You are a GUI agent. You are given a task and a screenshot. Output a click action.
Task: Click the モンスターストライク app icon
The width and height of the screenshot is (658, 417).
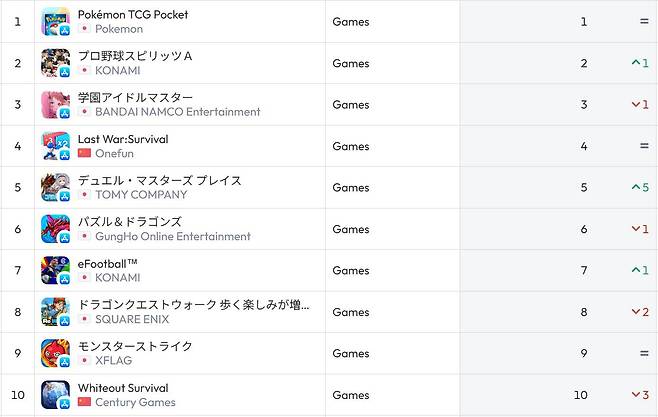pos(55,353)
